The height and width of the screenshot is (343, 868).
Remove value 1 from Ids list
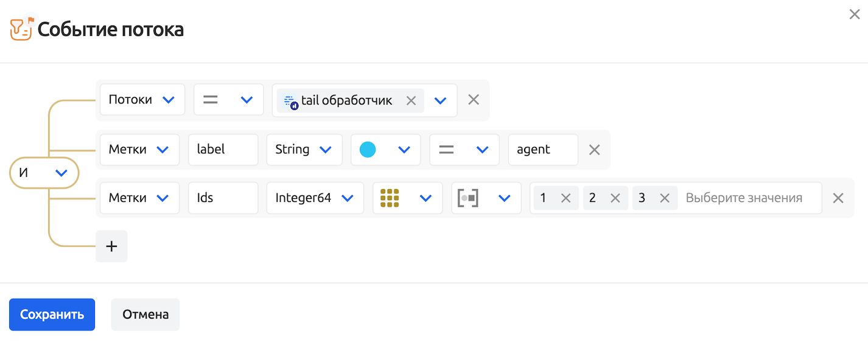pyautogui.click(x=565, y=198)
